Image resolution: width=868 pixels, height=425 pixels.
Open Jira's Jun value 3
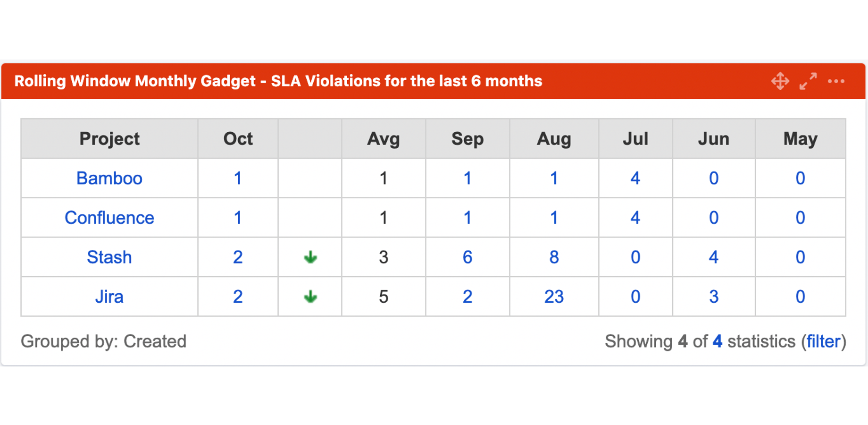[x=714, y=297]
